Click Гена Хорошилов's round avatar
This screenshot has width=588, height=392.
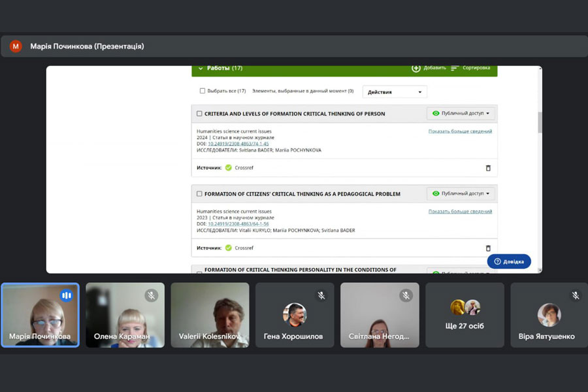[x=295, y=314]
